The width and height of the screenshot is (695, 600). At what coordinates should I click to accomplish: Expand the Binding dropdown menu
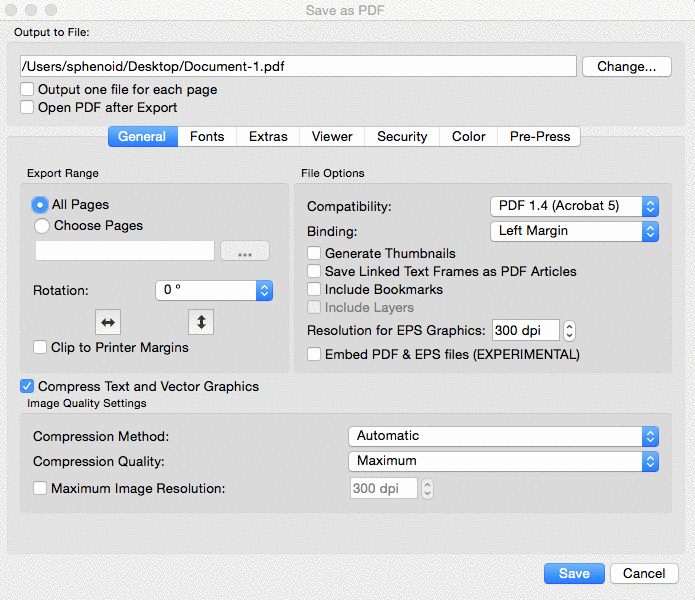tap(575, 231)
